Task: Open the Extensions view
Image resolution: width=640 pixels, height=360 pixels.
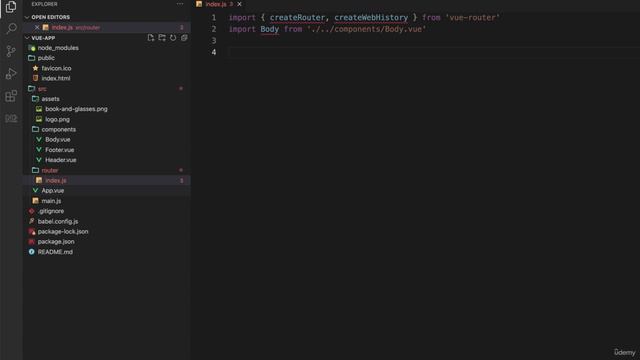Action: (11, 96)
